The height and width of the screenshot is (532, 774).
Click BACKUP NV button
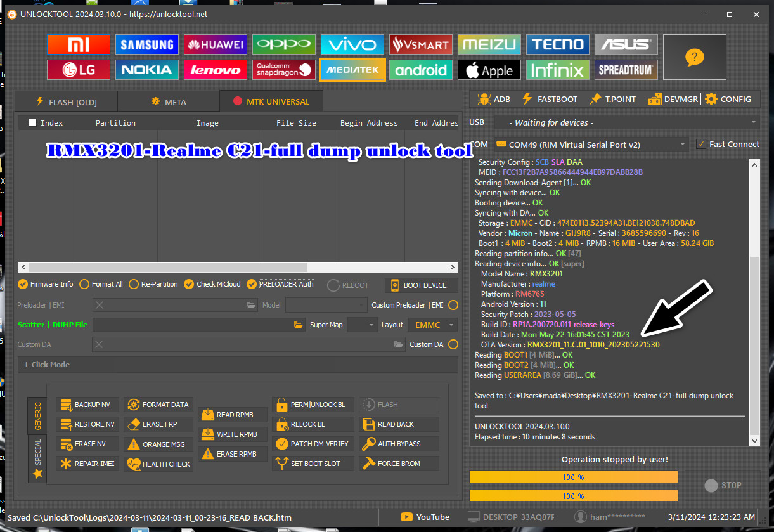click(x=87, y=405)
